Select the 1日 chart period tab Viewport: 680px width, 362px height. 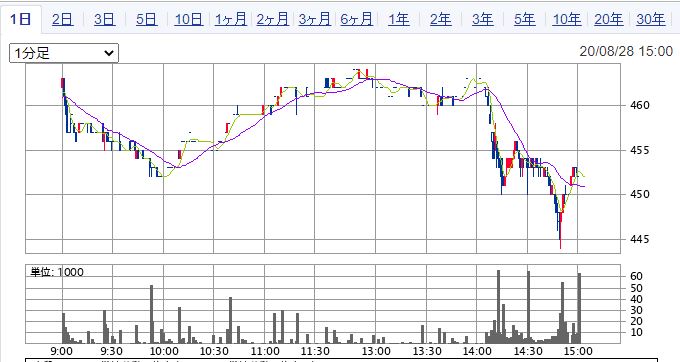coord(20,19)
